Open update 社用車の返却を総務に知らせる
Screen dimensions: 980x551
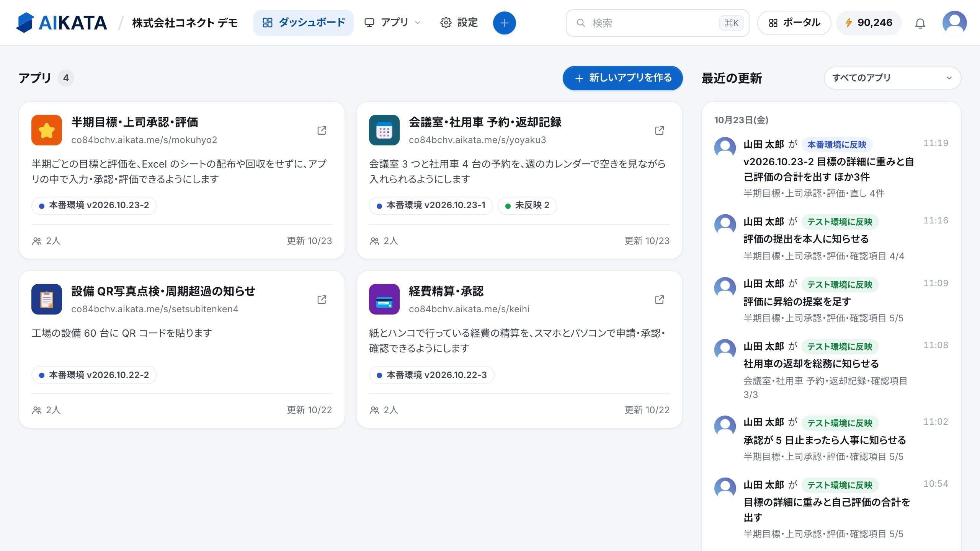pyautogui.click(x=811, y=364)
